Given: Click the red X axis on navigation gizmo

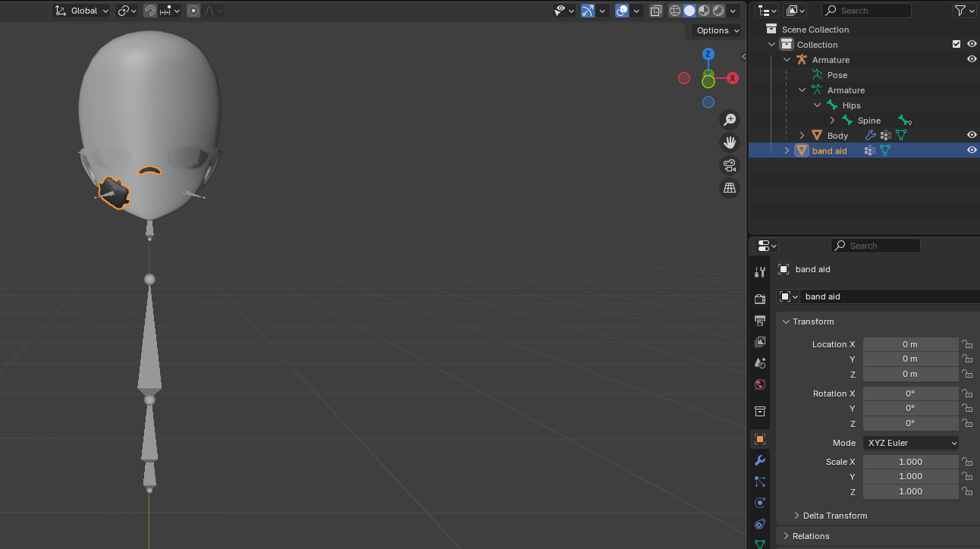Looking at the screenshot, I should (x=733, y=78).
